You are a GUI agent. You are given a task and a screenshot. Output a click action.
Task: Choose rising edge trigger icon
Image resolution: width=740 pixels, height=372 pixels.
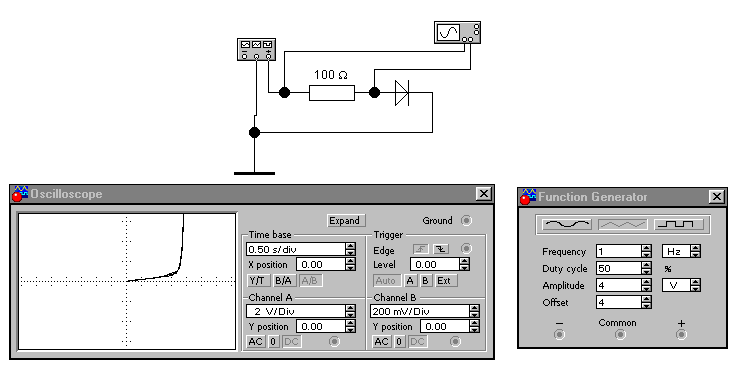(420, 249)
